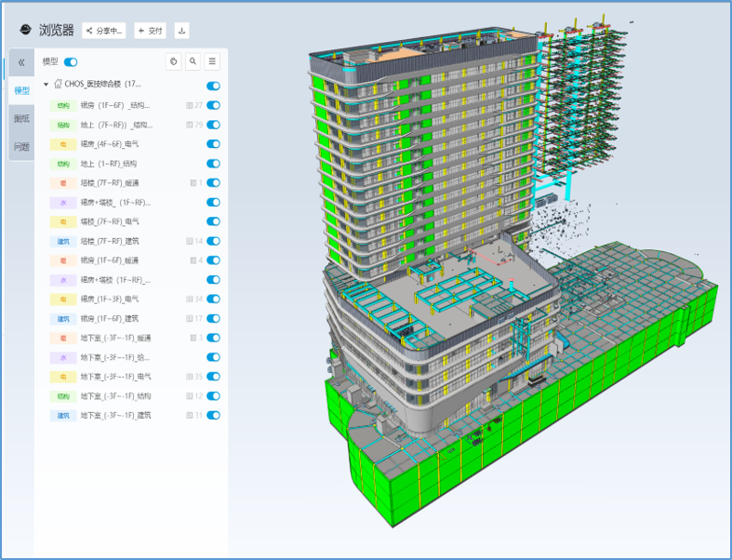
Task: Switch to the 图纸 tab
Action: 21,119
